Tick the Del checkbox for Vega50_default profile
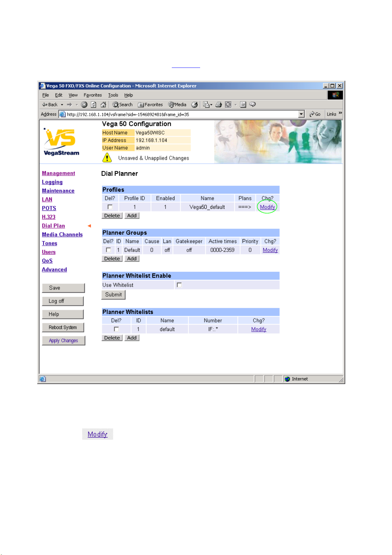392x555 pixels. (x=110, y=207)
